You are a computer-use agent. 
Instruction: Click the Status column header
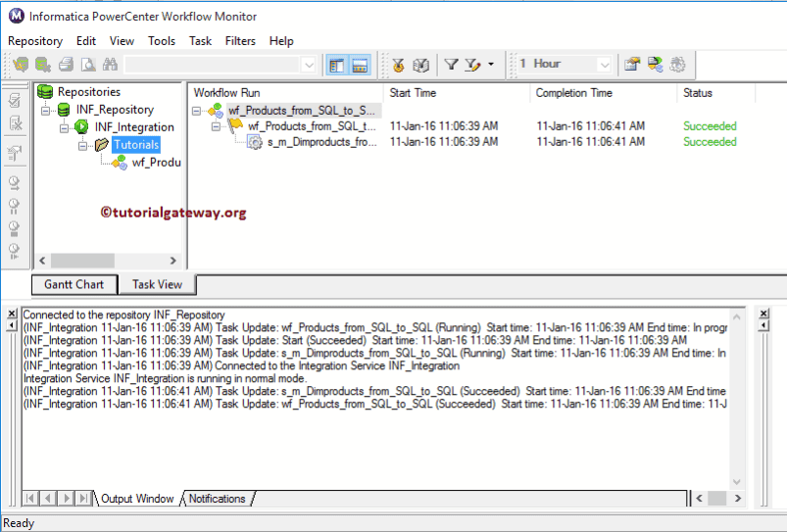(698, 93)
